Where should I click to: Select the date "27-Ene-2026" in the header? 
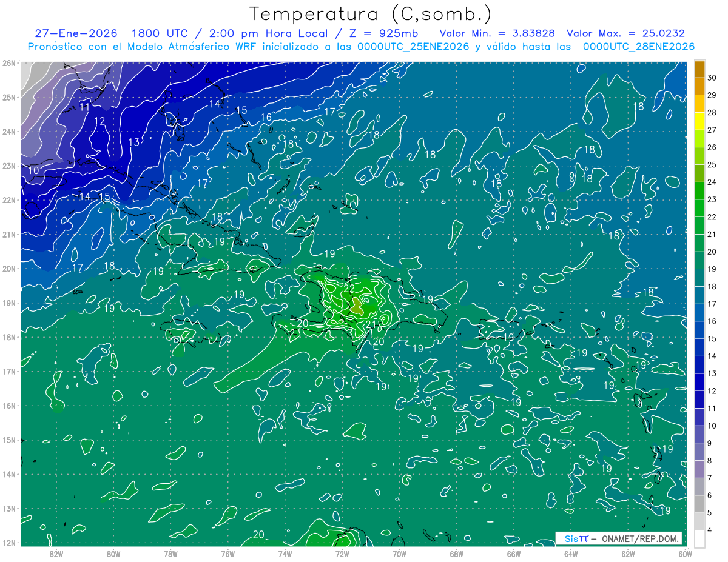point(76,33)
